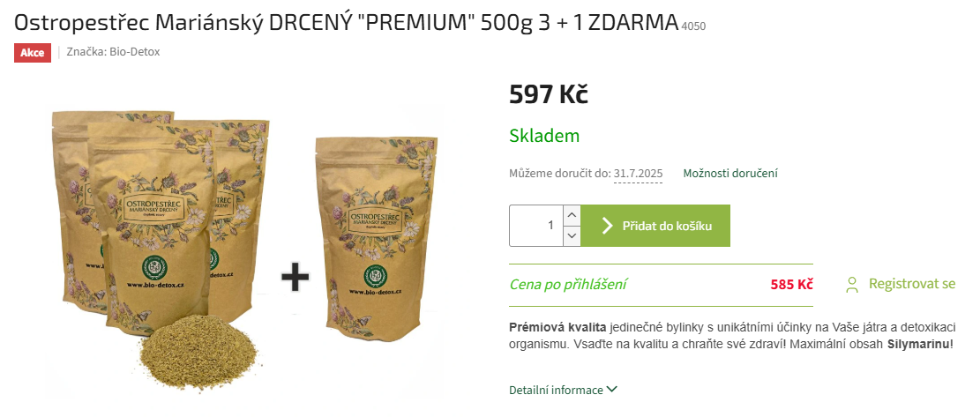Click the arrow icon inside Přidat do košíku
Viewport: 980px width, 417px height.
point(606,226)
